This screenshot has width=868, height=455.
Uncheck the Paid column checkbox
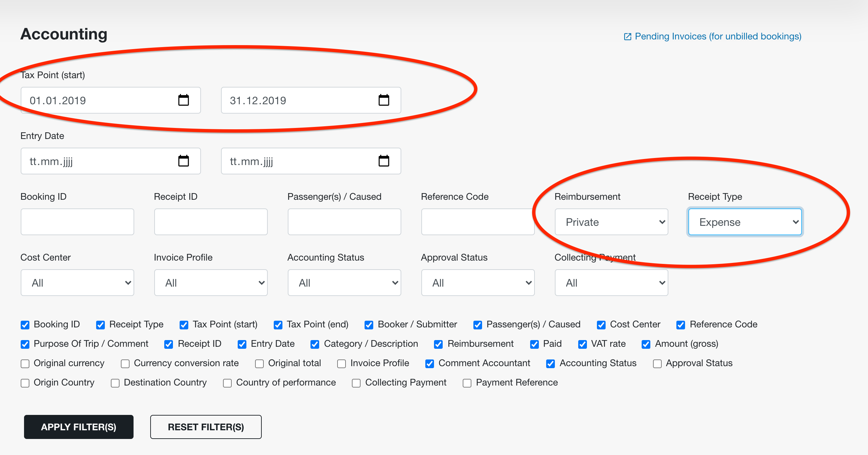pyautogui.click(x=534, y=344)
